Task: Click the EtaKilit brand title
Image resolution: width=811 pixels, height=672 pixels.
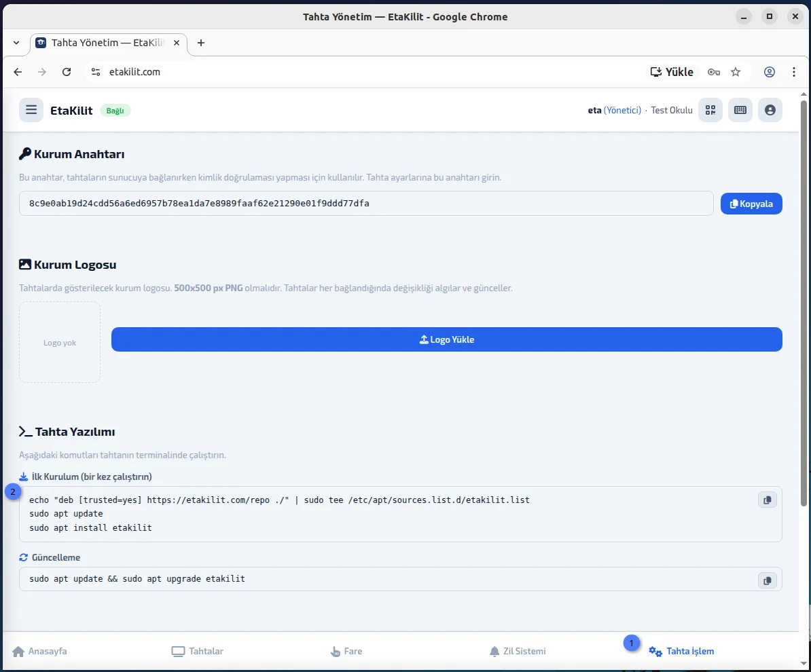Action: coord(71,111)
